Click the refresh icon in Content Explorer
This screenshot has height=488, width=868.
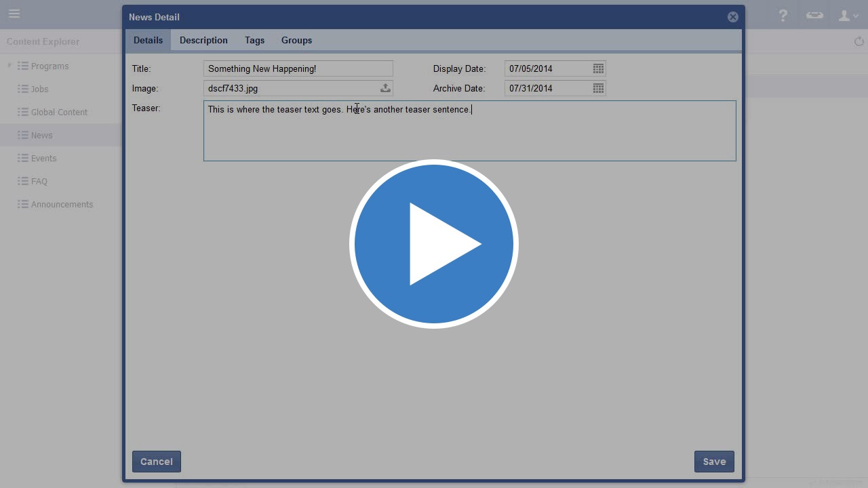[x=859, y=41]
